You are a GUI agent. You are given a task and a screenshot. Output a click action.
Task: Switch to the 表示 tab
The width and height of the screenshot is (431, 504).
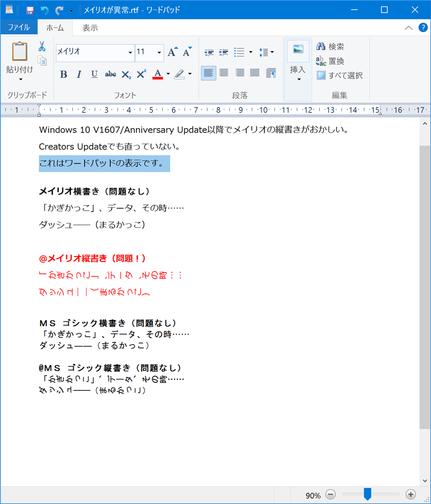pyautogui.click(x=90, y=28)
